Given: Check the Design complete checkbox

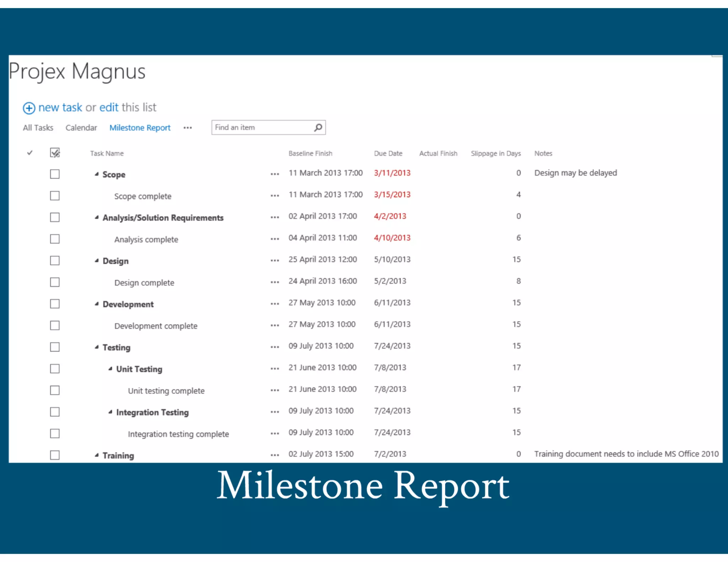Looking at the screenshot, I should pyautogui.click(x=55, y=282).
